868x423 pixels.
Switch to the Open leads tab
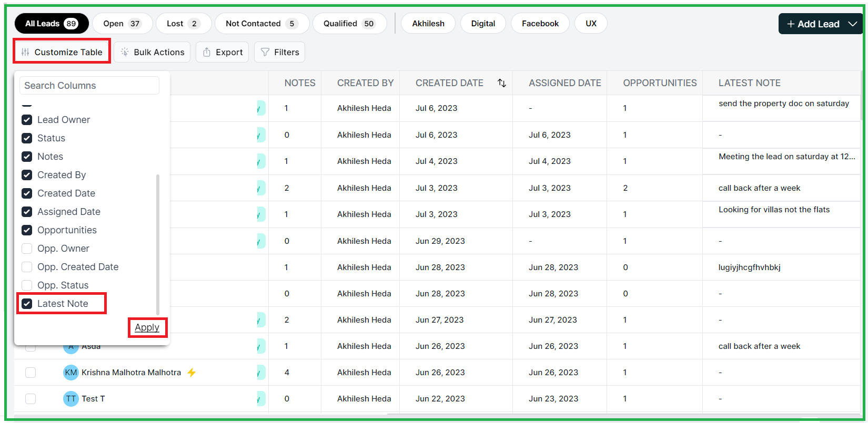(123, 24)
